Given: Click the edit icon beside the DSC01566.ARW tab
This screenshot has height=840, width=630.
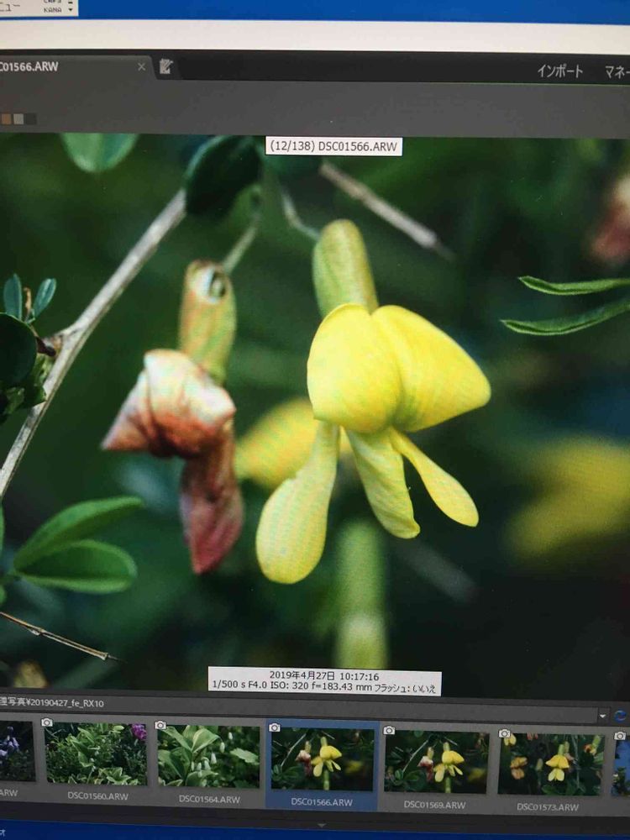Looking at the screenshot, I should pyautogui.click(x=165, y=67).
